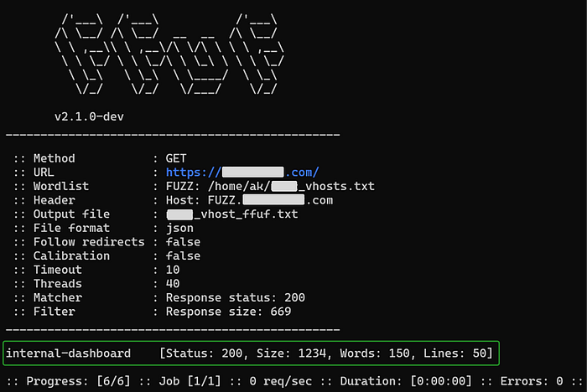Click the Filter label

55,312
